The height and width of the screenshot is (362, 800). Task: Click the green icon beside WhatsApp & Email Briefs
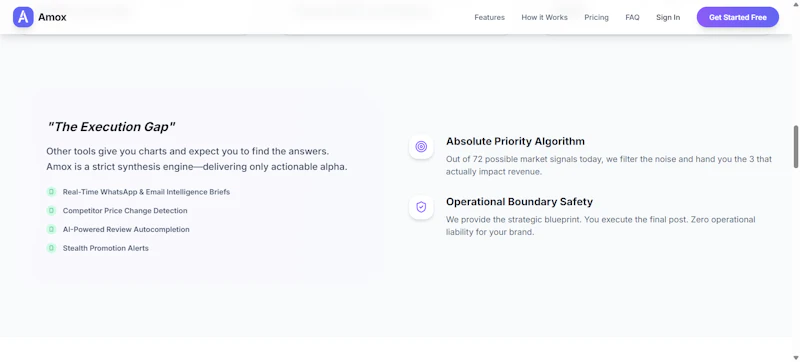coord(51,192)
